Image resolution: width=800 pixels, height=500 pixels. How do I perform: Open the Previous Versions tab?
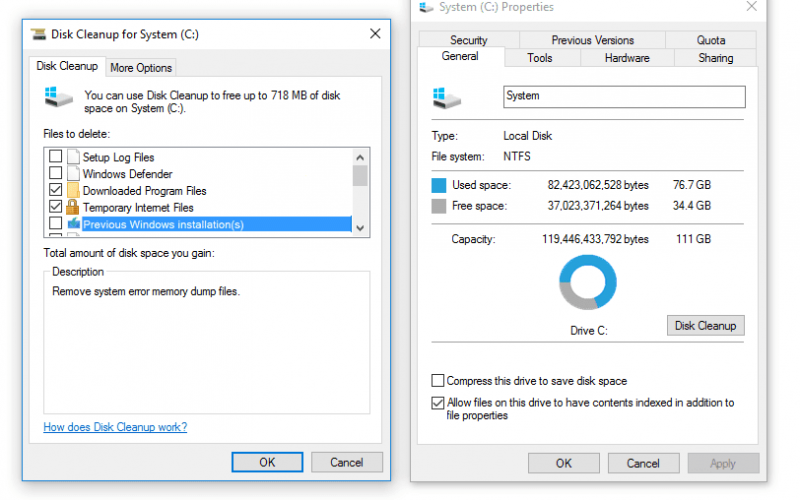592,40
